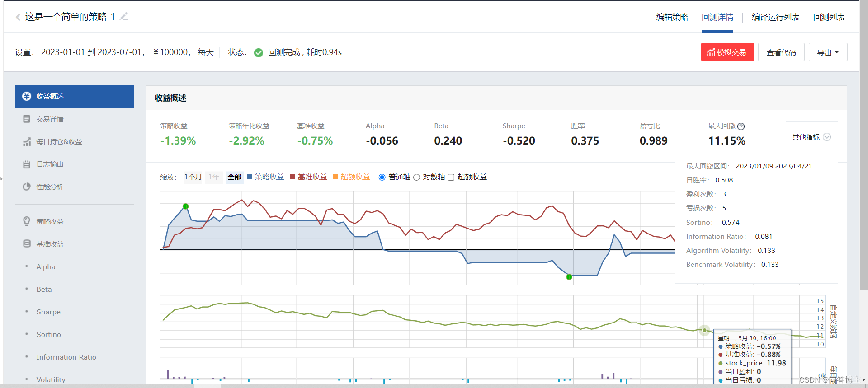Open Alpha in the sidebar

[46, 266]
